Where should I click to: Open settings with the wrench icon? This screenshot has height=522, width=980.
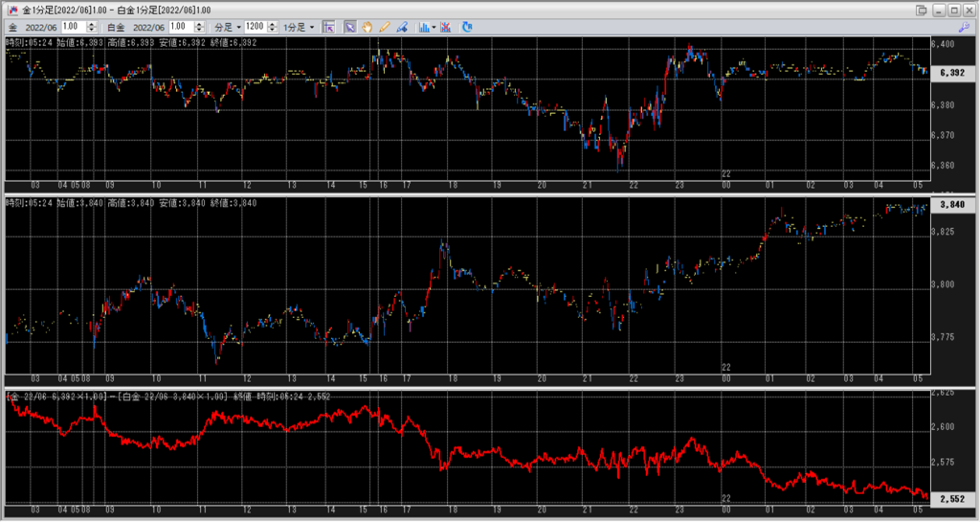(x=963, y=28)
